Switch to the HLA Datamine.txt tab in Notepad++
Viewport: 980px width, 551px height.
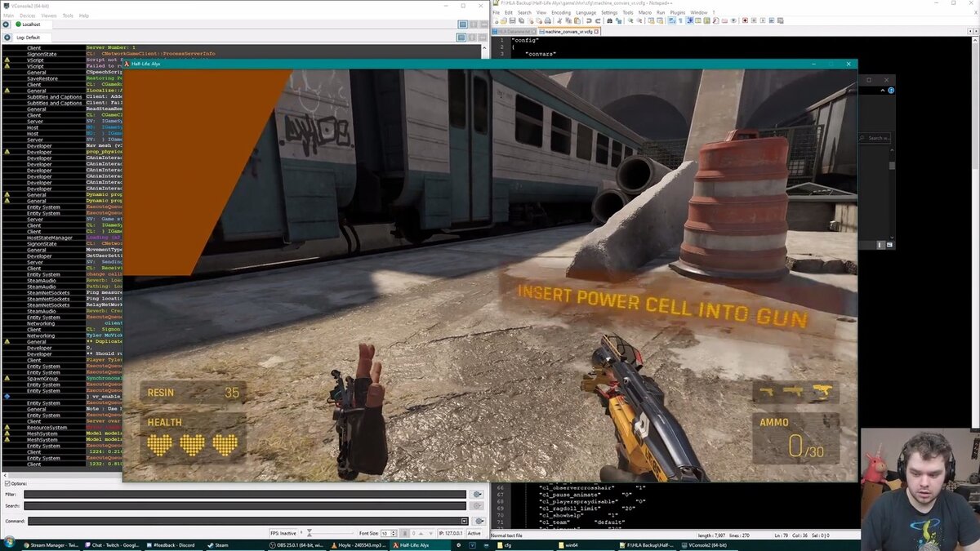click(513, 31)
